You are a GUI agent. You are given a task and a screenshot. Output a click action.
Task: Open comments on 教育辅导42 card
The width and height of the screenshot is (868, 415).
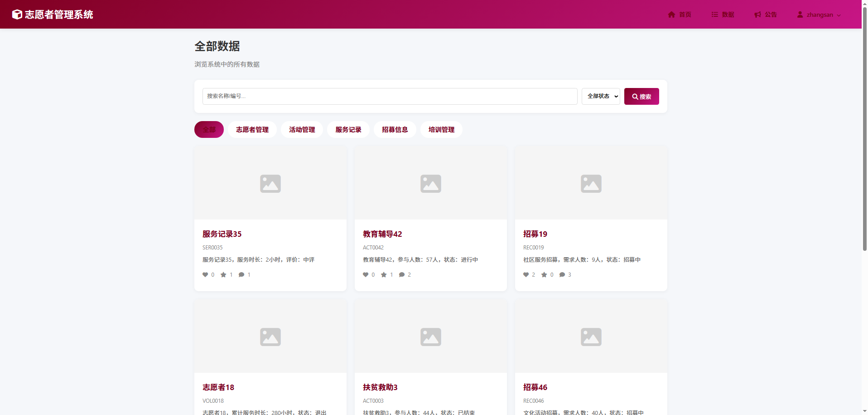click(402, 274)
